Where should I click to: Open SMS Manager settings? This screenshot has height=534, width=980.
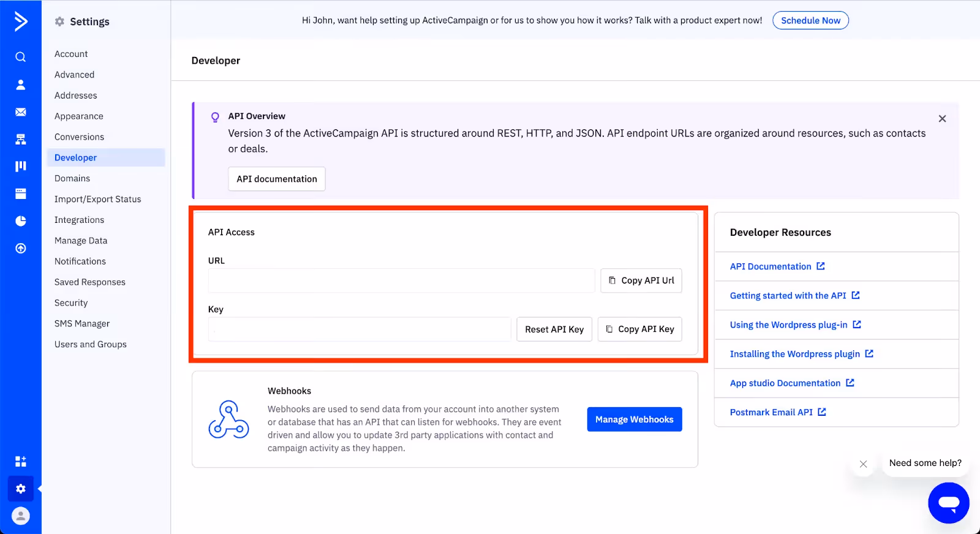[82, 323]
